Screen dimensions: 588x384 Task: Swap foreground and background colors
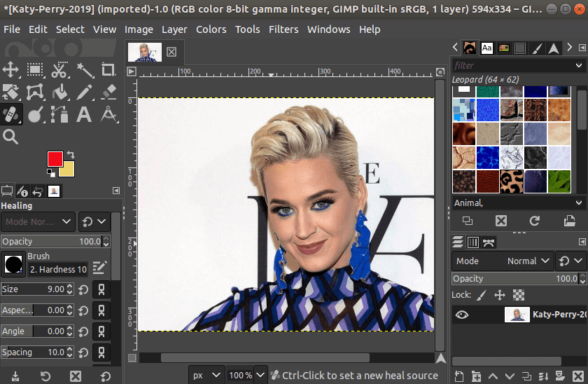pos(71,155)
